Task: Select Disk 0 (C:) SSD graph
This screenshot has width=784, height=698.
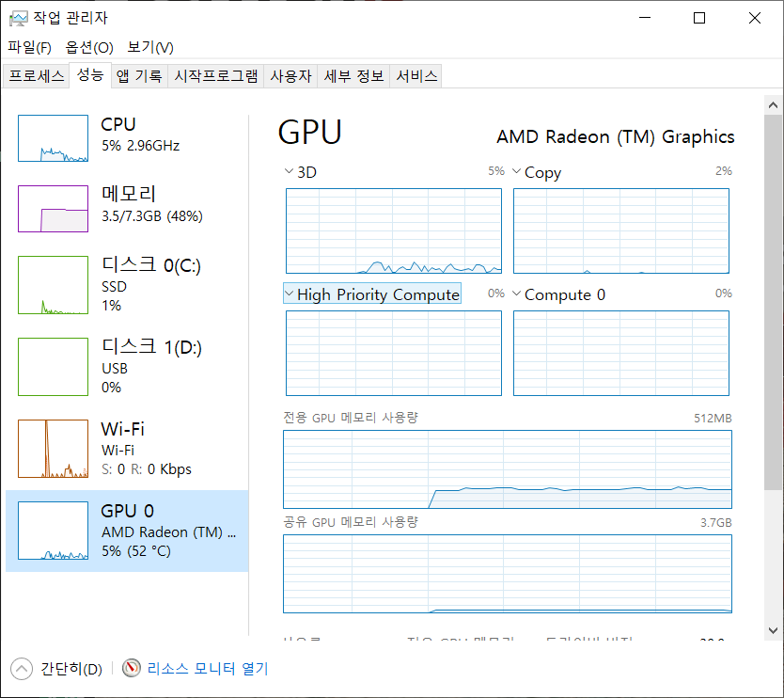Action: (53, 285)
